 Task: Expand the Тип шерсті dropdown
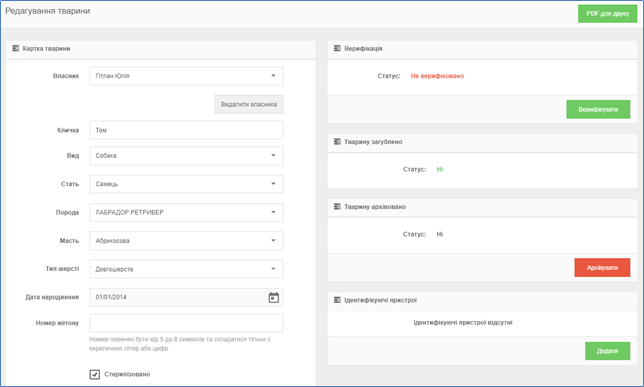186,269
